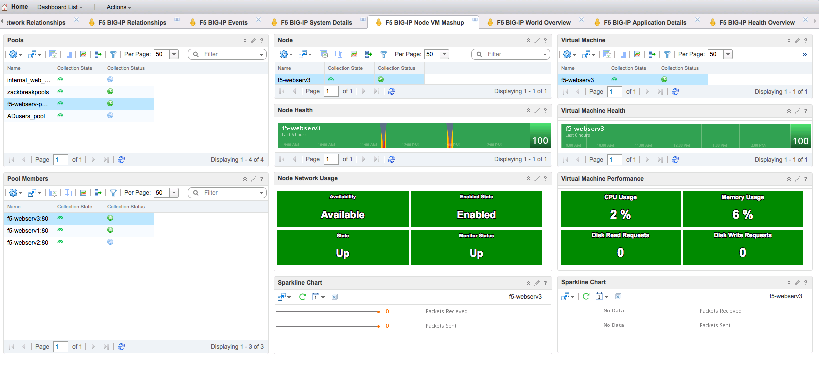Click the refresh icon in Node Sparkline Chart toolbar
Screen dimensions: 819x374
(x=302, y=297)
